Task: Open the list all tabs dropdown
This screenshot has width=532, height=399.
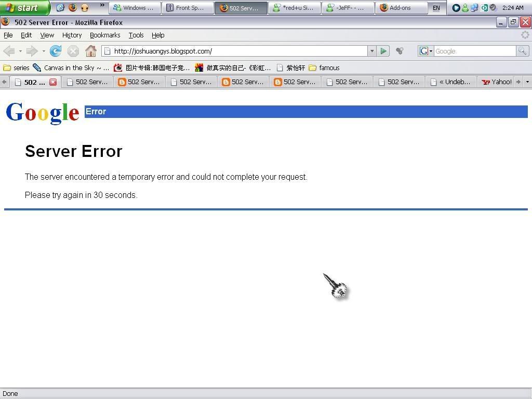Action: click(x=527, y=82)
